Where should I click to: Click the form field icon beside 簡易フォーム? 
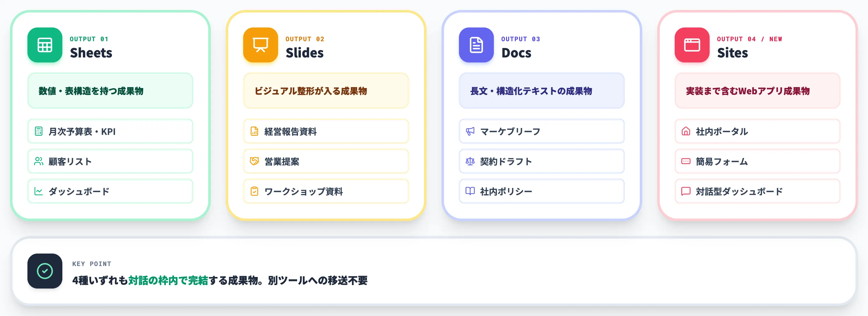click(686, 161)
